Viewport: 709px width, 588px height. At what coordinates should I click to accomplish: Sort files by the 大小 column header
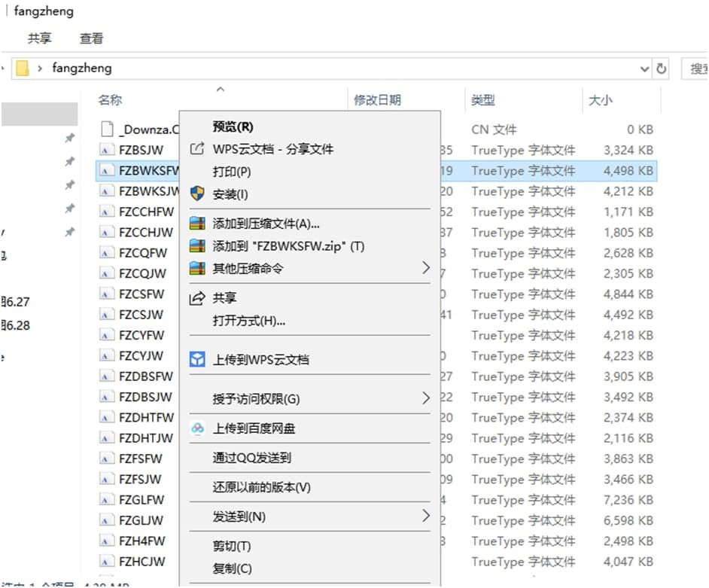[x=600, y=100]
